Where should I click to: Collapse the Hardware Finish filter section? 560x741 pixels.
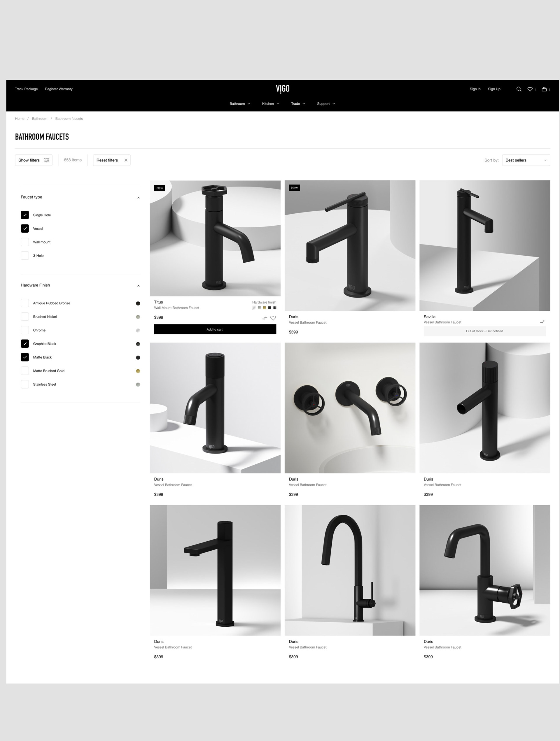point(139,286)
